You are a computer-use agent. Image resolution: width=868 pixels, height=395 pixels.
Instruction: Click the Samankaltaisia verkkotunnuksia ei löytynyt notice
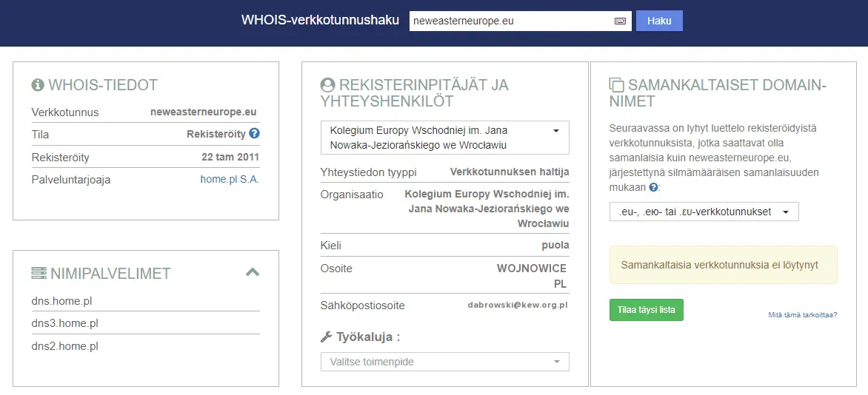tap(723, 265)
